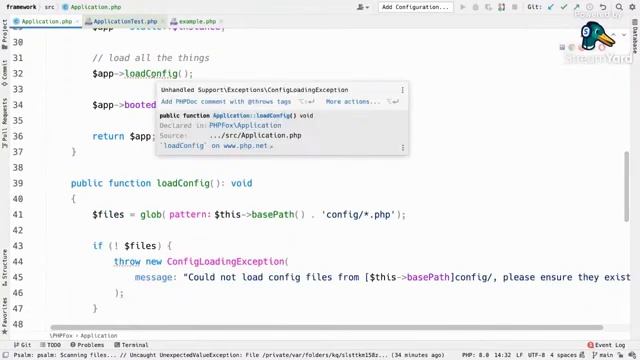Click the Git Rollback undo icon
640x360 pixels.
(x=603, y=7)
